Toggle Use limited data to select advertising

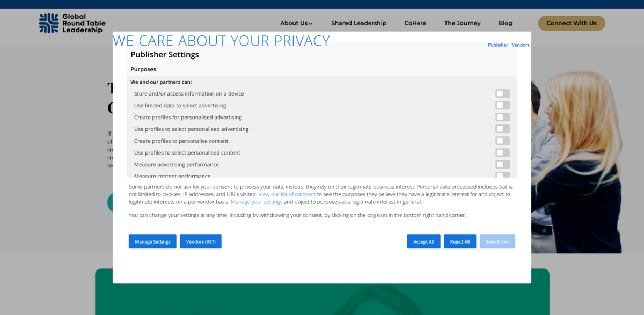(502, 106)
